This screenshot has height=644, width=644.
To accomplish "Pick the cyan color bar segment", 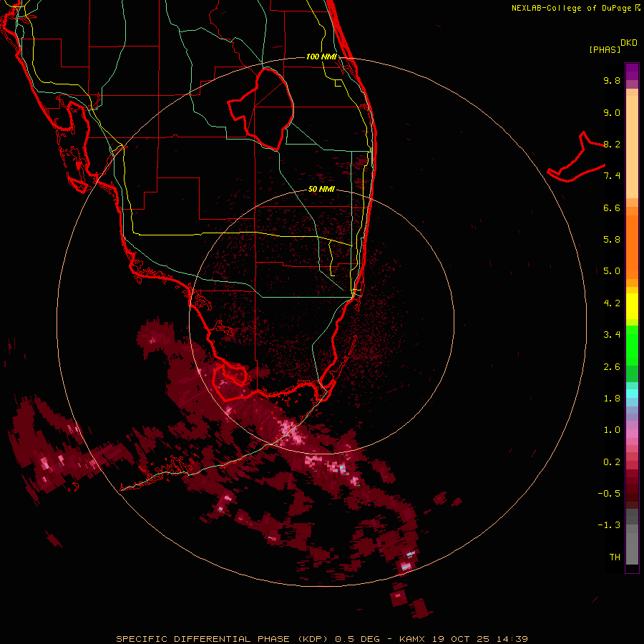I will pos(632,393).
